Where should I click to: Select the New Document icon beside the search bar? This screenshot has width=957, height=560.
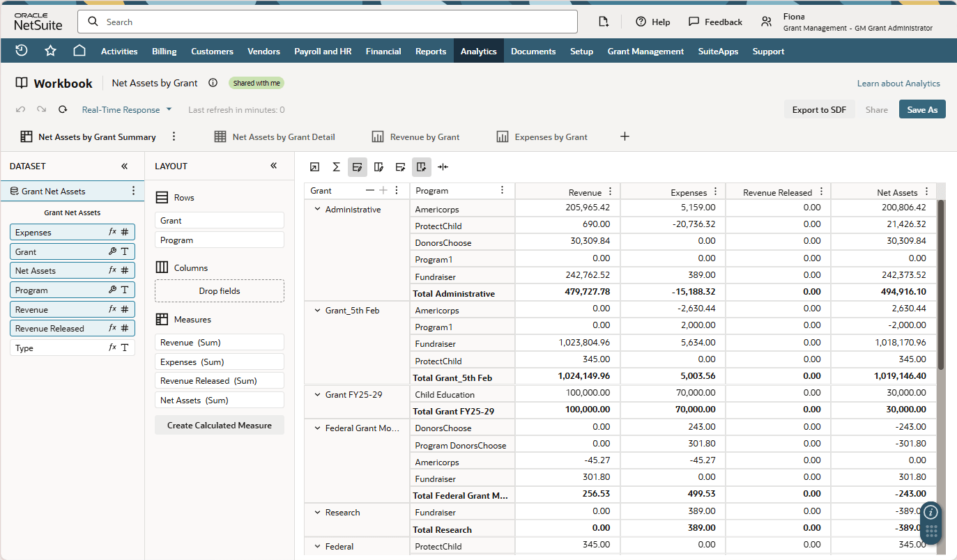tap(604, 22)
